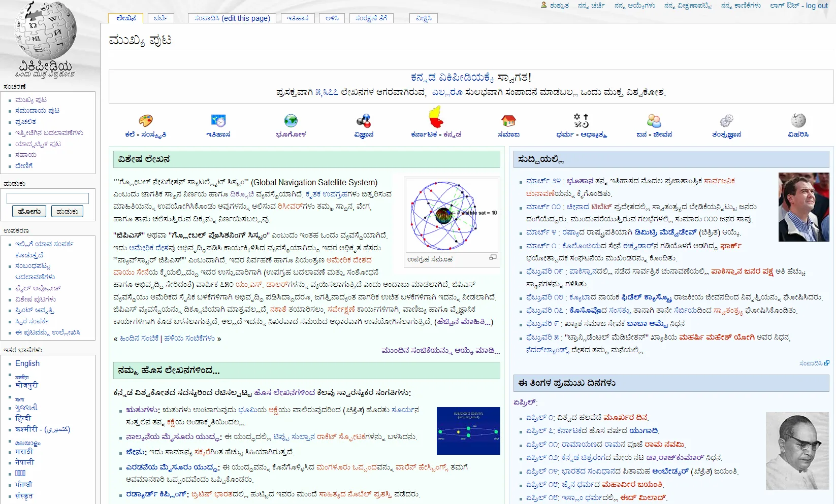Click the left search go button

pyautogui.click(x=29, y=211)
